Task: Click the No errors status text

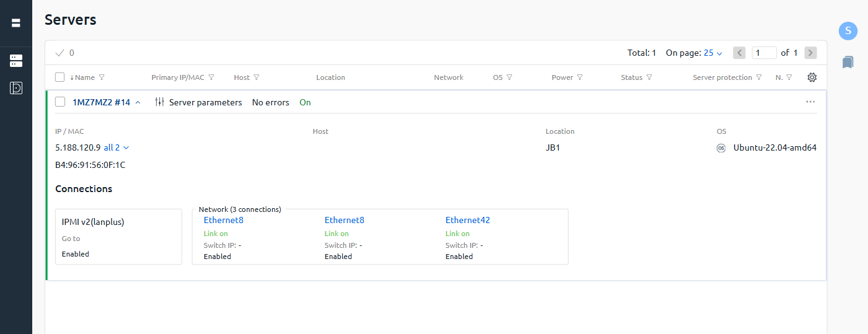Action: (270, 102)
